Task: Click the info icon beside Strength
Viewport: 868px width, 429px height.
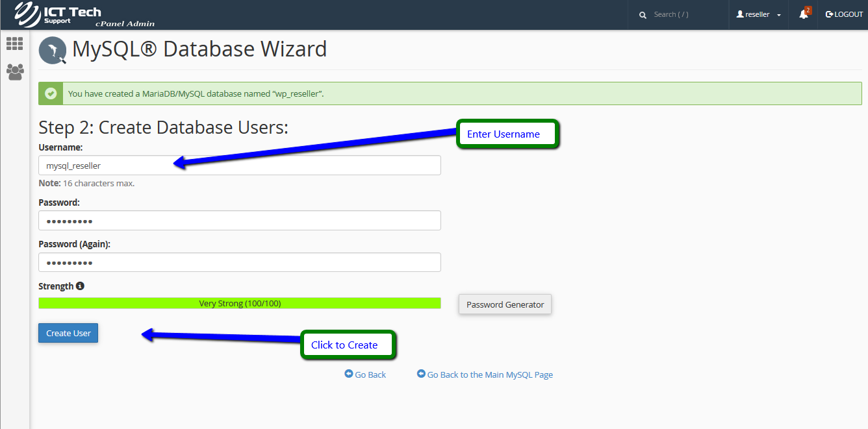Action: pos(80,286)
